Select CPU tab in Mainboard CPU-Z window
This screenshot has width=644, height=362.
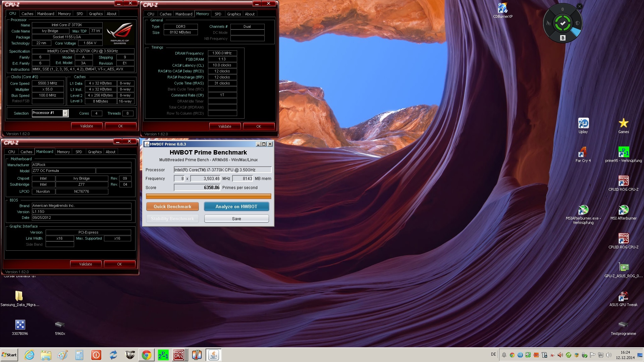tap(11, 152)
